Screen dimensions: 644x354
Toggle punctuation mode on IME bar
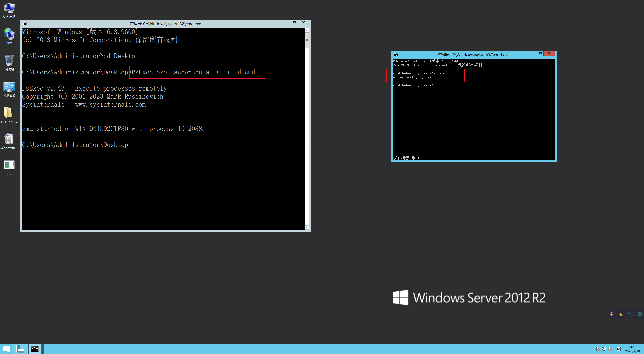630,314
